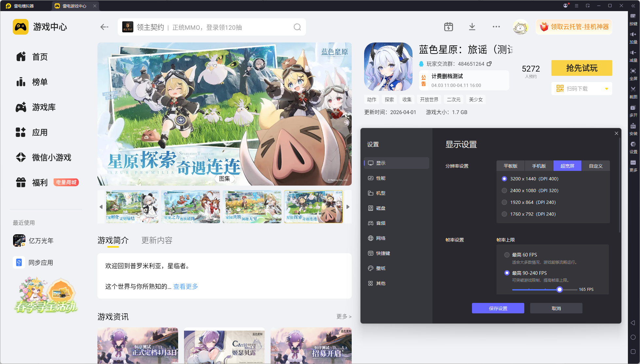Viewport: 640px width, 364px height.
Task: Select 1920 x 864 resolution option
Action: [504, 202]
